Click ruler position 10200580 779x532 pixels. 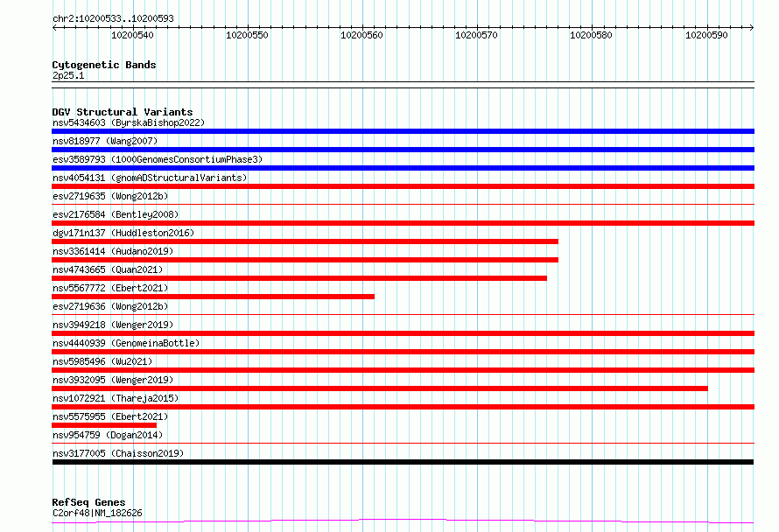tap(591, 35)
